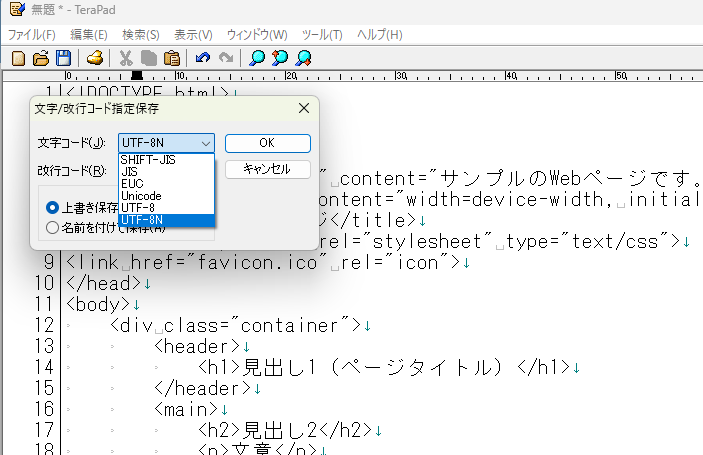
Task: Choose EUC from the encoding list
Action: [132, 183]
